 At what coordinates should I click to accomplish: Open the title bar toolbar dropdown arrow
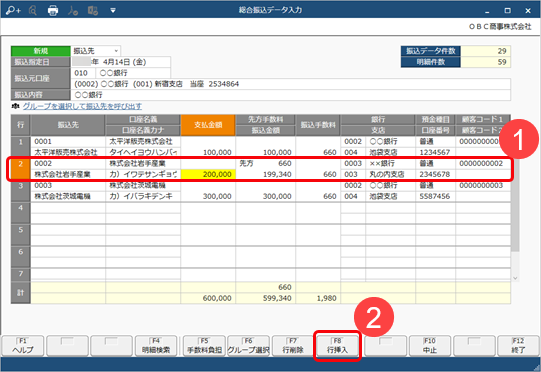point(112,11)
